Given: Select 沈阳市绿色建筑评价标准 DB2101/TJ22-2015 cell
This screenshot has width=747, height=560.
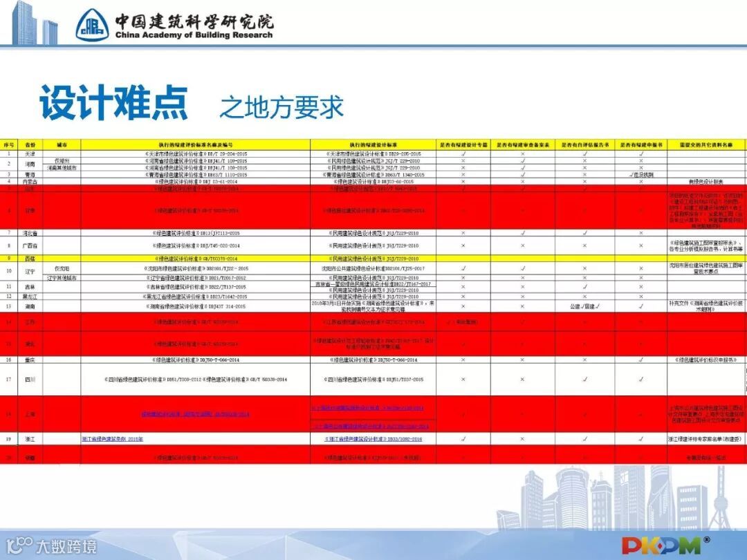Looking at the screenshot, I should pos(195,268).
